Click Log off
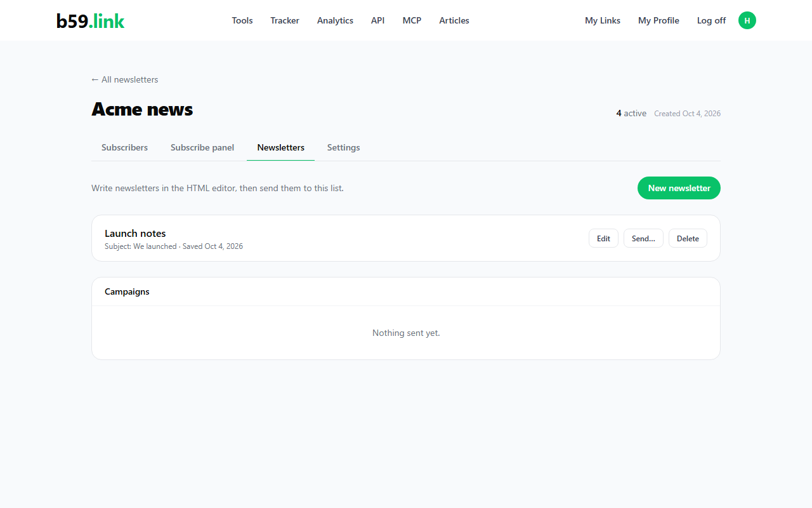The height and width of the screenshot is (508, 812). pos(711,20)
